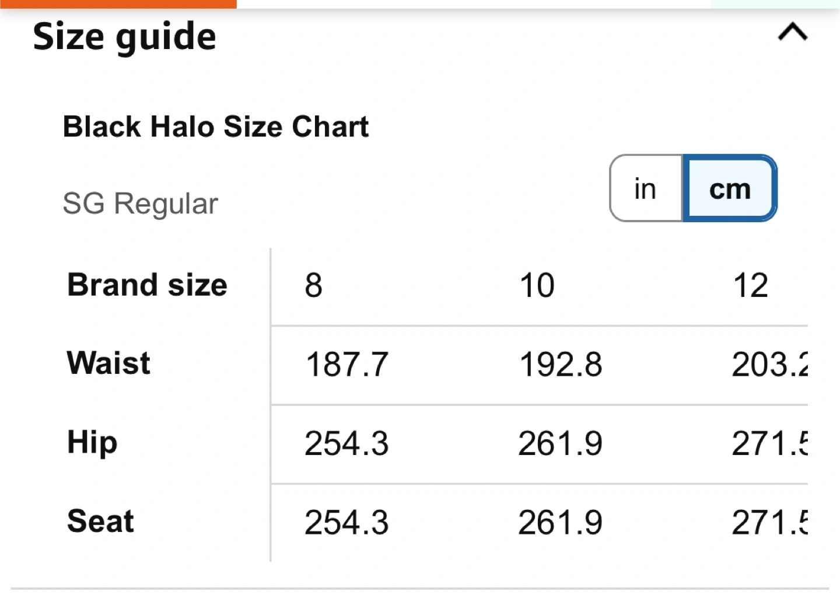Collapse the Size guide section chevron
Image resolution: width=840 pixels, height=616 pixels.
[792, 33]
